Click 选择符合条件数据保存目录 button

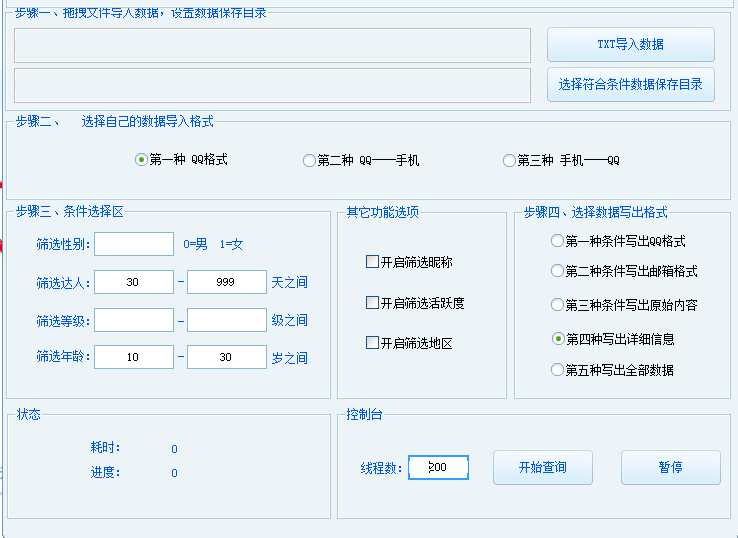pyautogui.click(x=631, y=84)
